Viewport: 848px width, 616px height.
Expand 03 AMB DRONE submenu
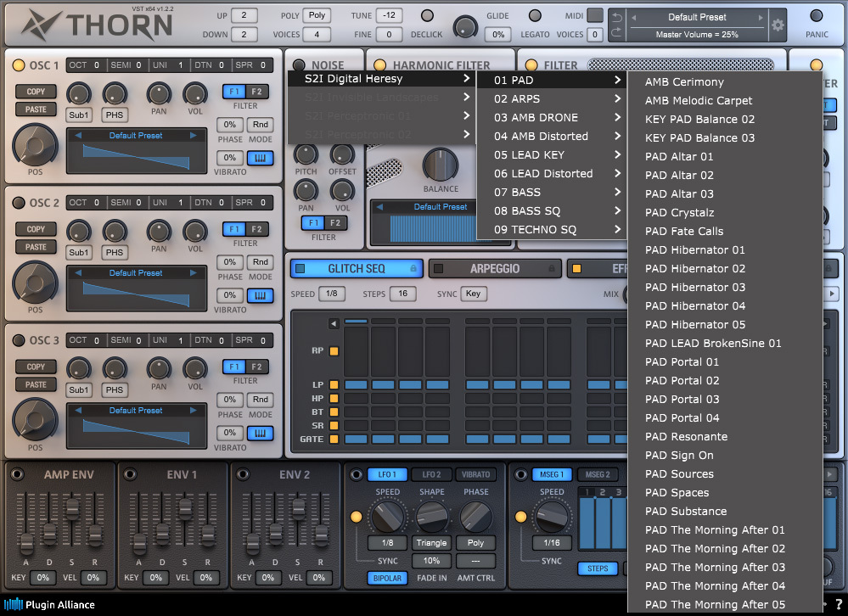pos(551,117)
